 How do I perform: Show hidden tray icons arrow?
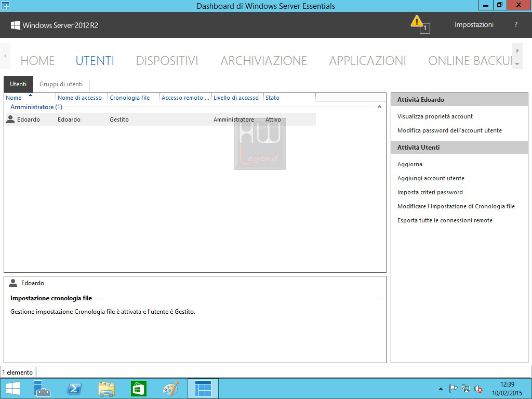click(x=441, y=389)
